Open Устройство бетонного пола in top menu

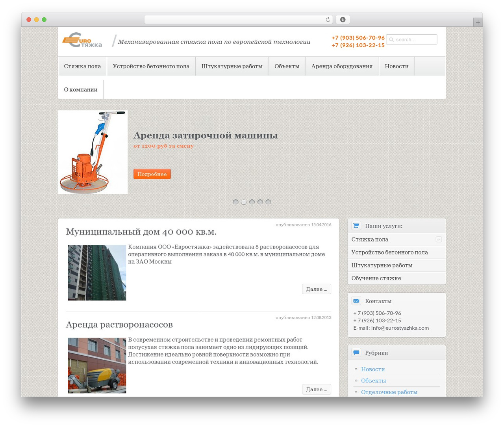click(x=151, y=66)
